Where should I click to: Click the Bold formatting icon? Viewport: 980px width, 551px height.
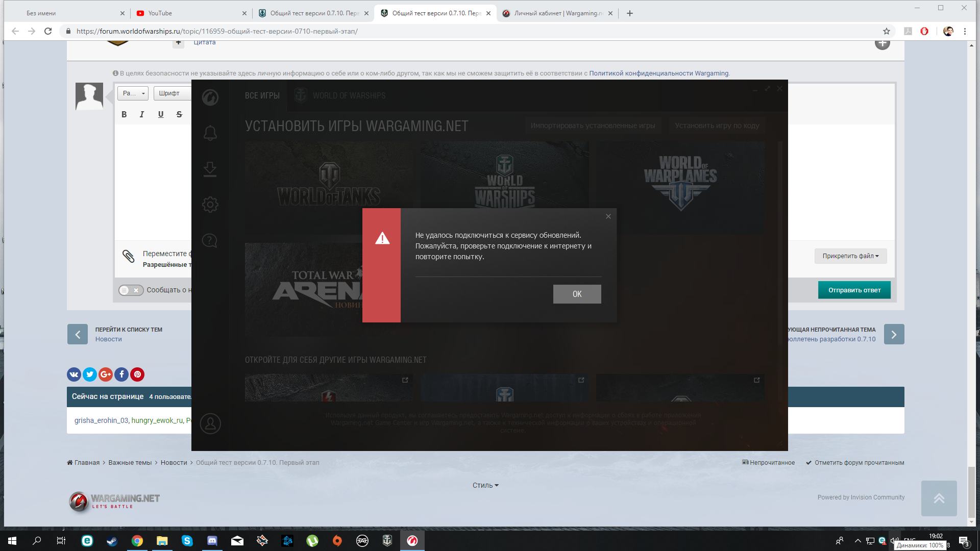tap(124, 114)
